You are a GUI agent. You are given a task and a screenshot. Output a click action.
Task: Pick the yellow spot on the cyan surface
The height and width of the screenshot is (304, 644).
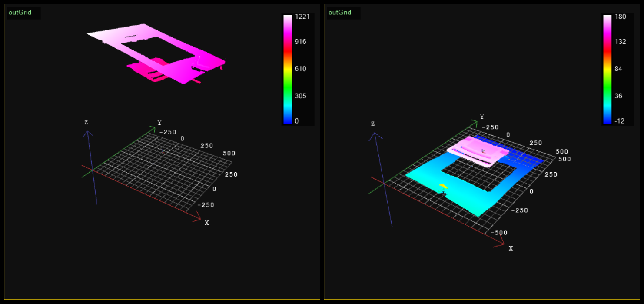coord(444,187)
